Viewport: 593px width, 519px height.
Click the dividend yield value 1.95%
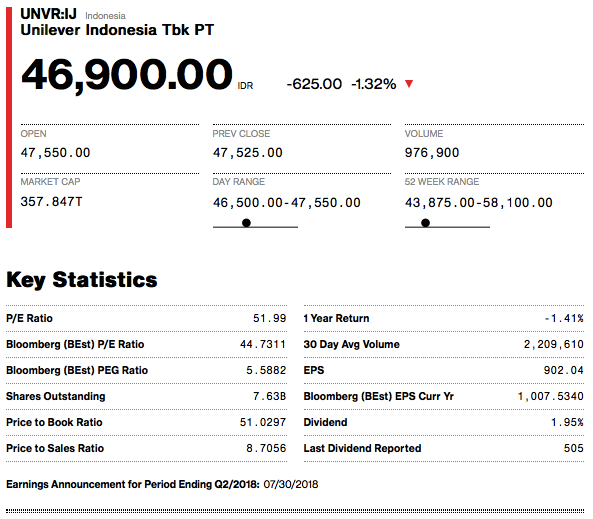[567, 423]
